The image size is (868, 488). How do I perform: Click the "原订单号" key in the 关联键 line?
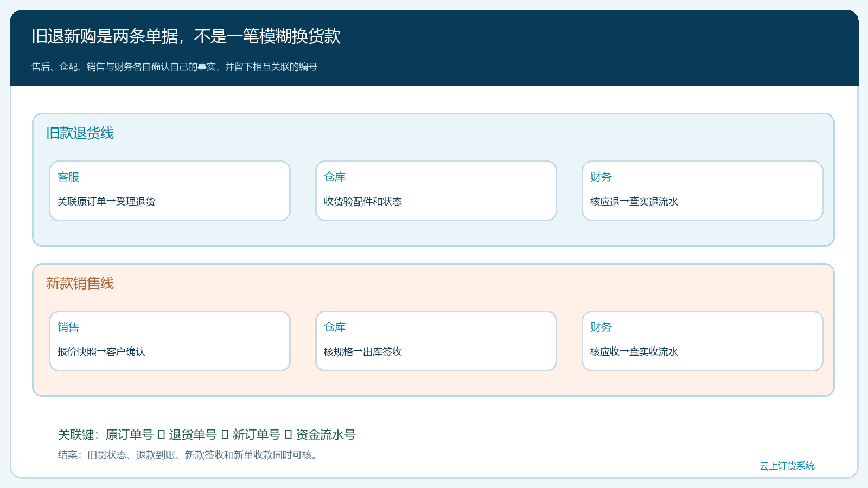130,435
